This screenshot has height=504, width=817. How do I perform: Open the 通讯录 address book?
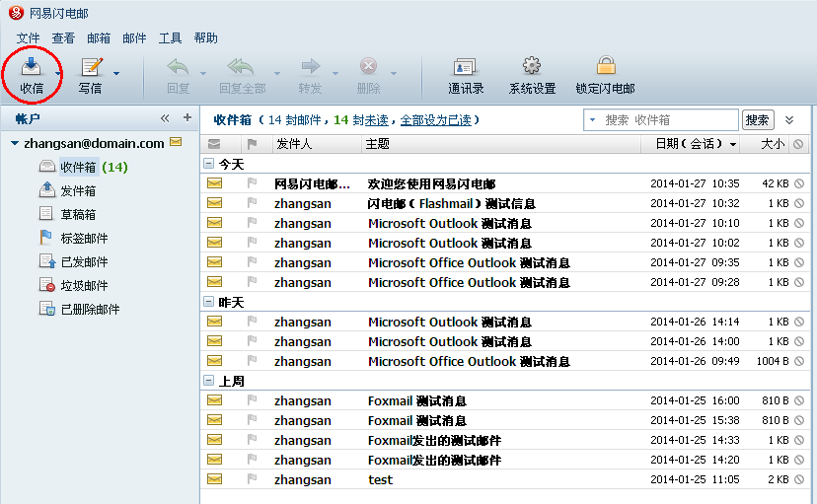point(466,67)
